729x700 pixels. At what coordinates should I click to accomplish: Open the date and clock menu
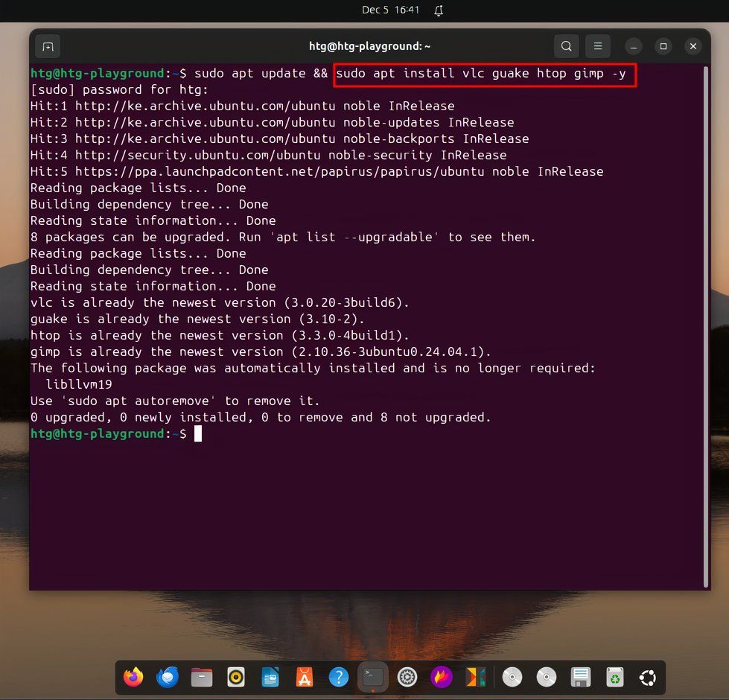click(392, 10)
